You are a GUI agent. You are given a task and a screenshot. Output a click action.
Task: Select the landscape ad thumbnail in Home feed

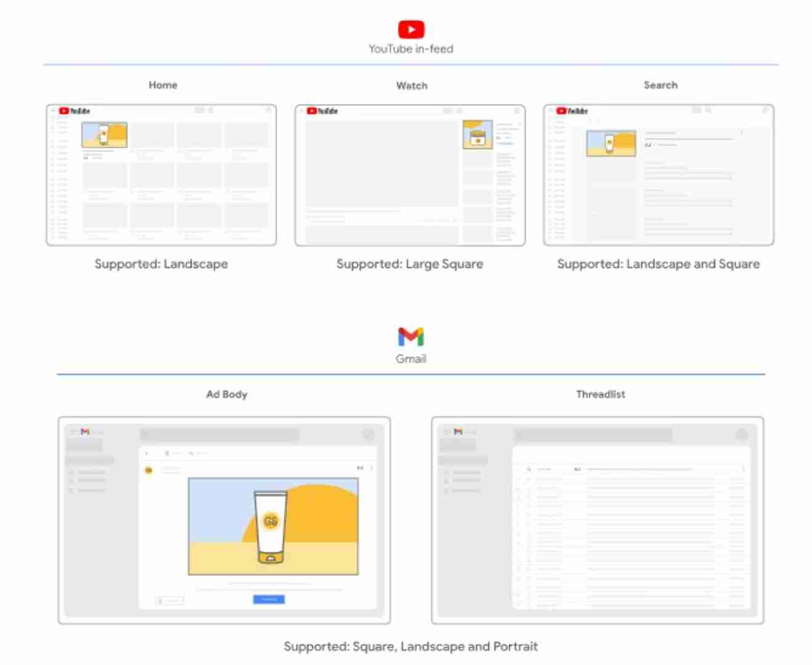tap(104, 135)
